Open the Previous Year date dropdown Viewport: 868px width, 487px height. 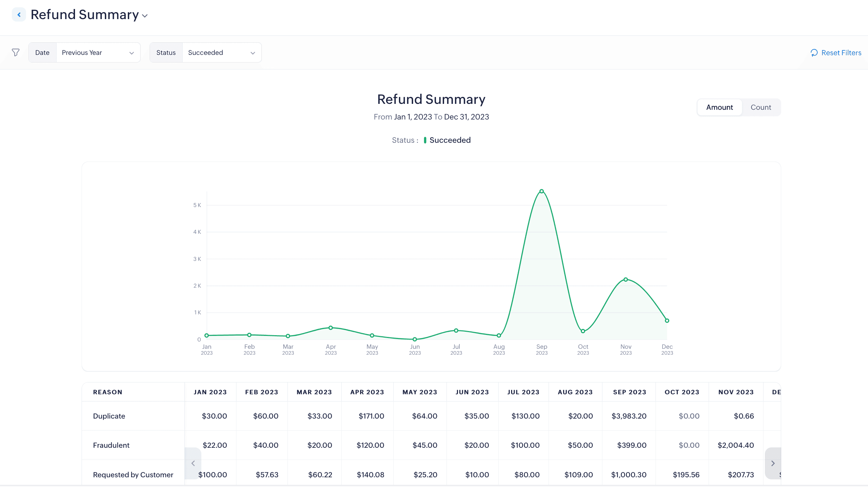(98, 52)
